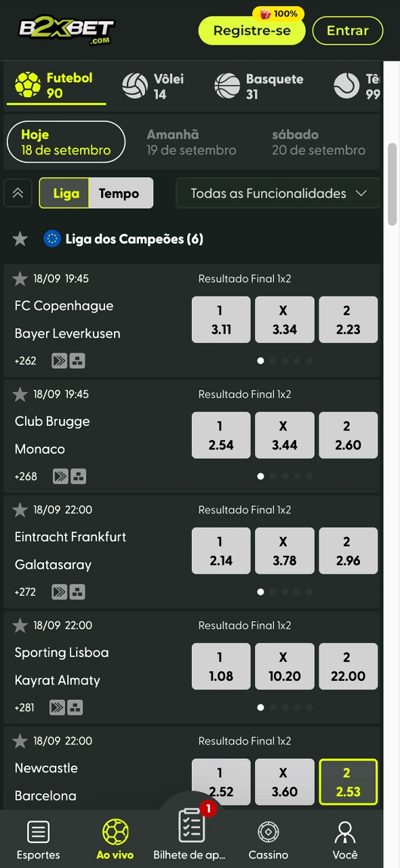Collapse the filters with the double chevron
Viewport: 400px width, 868px height.
(x=18, y=193)
